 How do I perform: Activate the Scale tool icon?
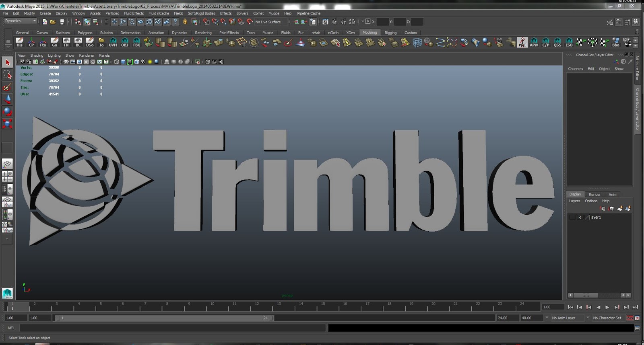pos(7,123)
